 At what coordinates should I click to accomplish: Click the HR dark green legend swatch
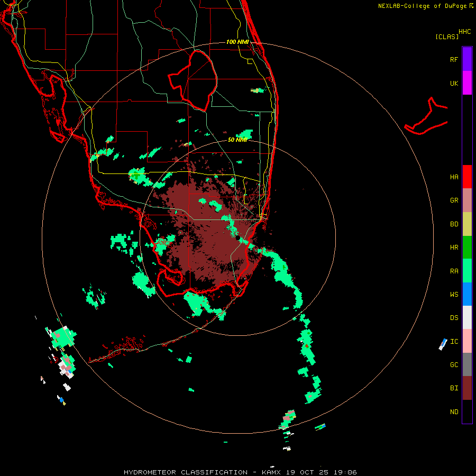[467, 248]
